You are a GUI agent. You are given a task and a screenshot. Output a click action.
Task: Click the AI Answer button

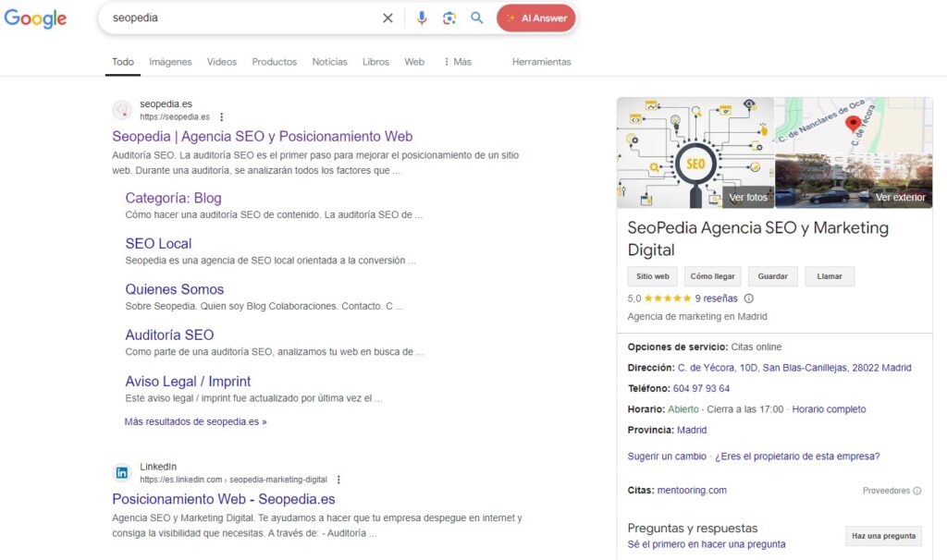click(x=536, y=18)
